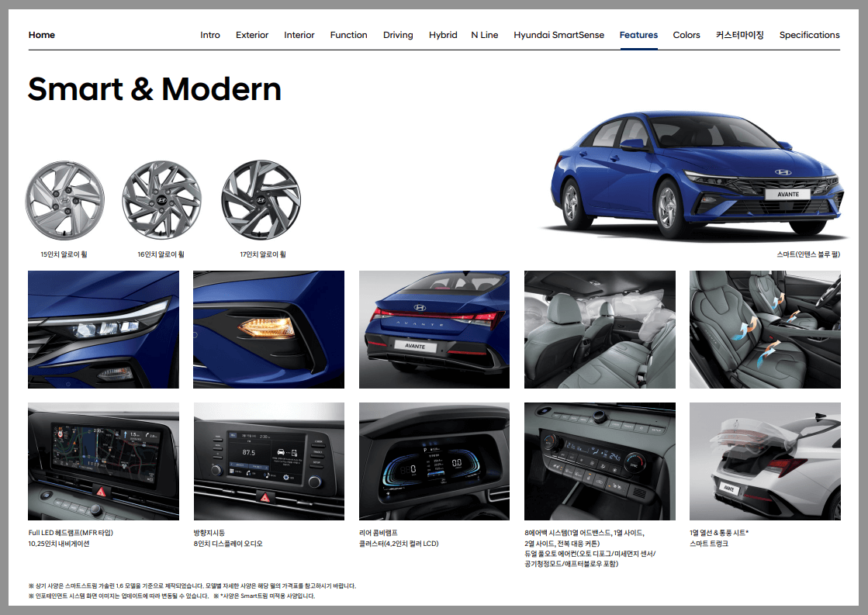Image resolution: width=868 pixels, height=615 pixels.
Task: Switch to the Driving tab
Action: coord(398,35)
